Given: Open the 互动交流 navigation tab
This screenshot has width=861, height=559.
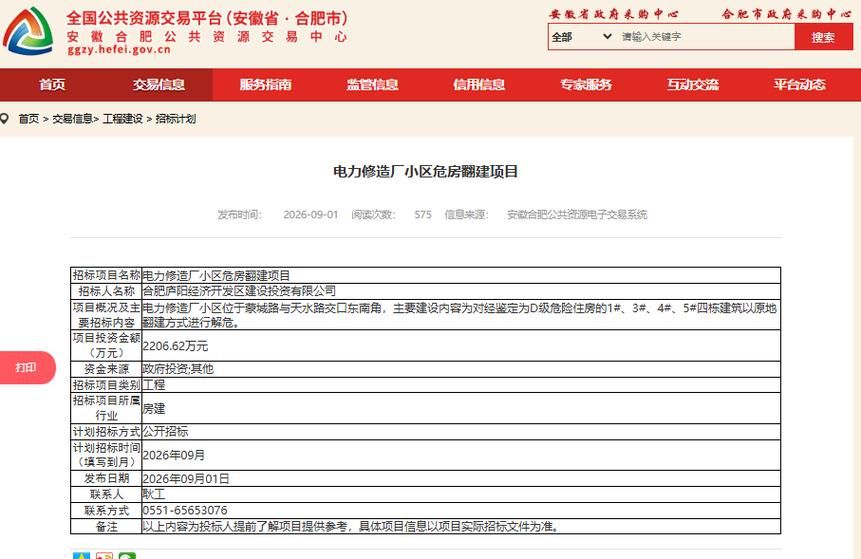Looking at the screenshot, I should pos(692,85).
